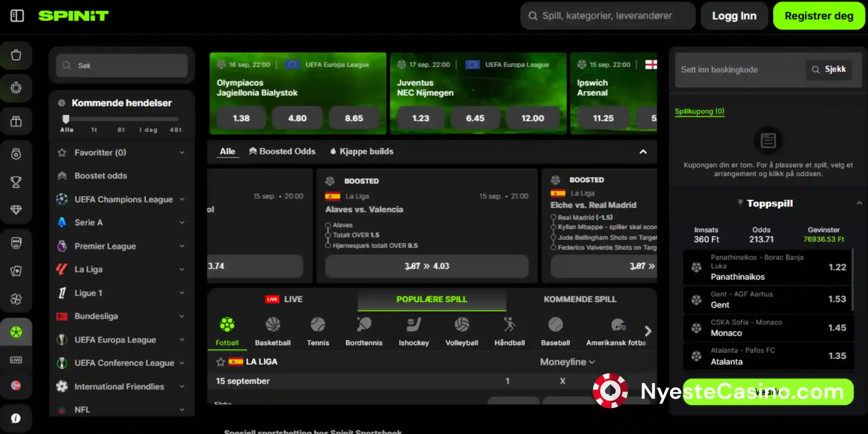
Task: Click the Logg Inn button
Action: point(734,16)
